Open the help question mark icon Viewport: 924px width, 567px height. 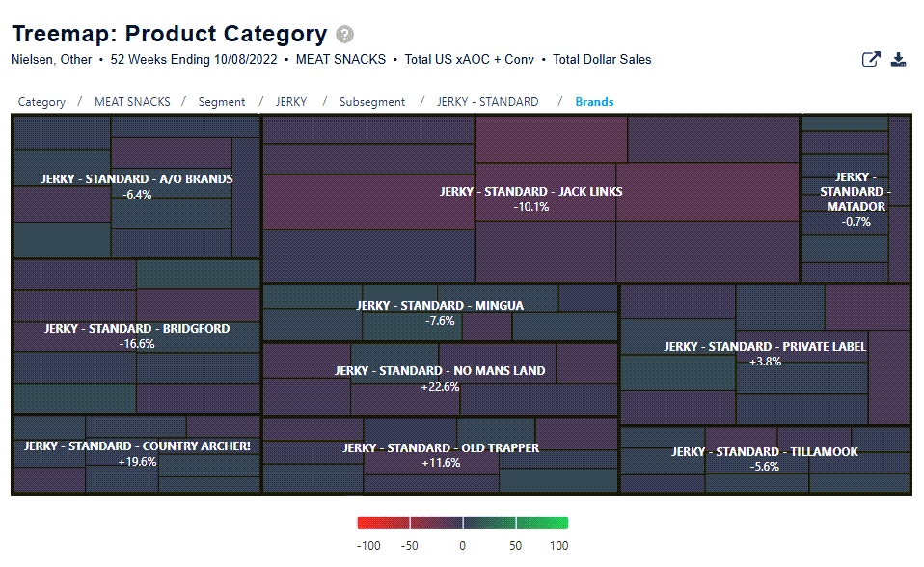coord(344,34)
